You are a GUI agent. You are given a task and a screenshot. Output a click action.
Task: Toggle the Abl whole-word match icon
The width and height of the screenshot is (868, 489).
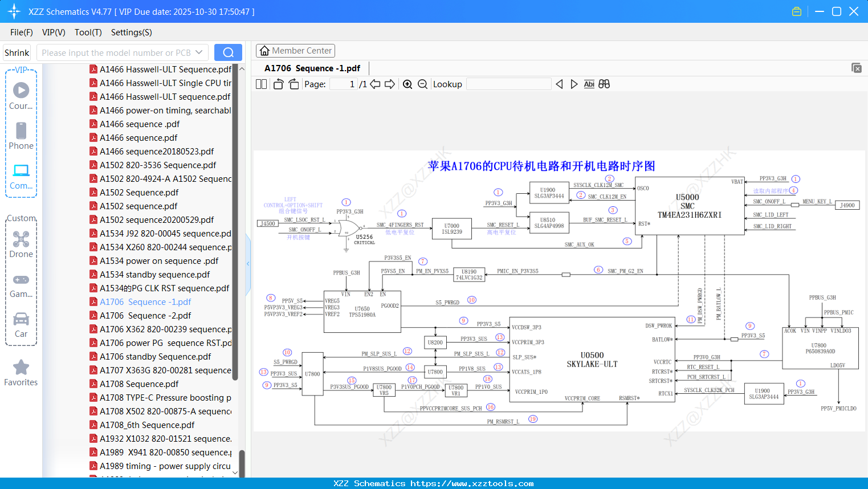(x=589, y=84)
